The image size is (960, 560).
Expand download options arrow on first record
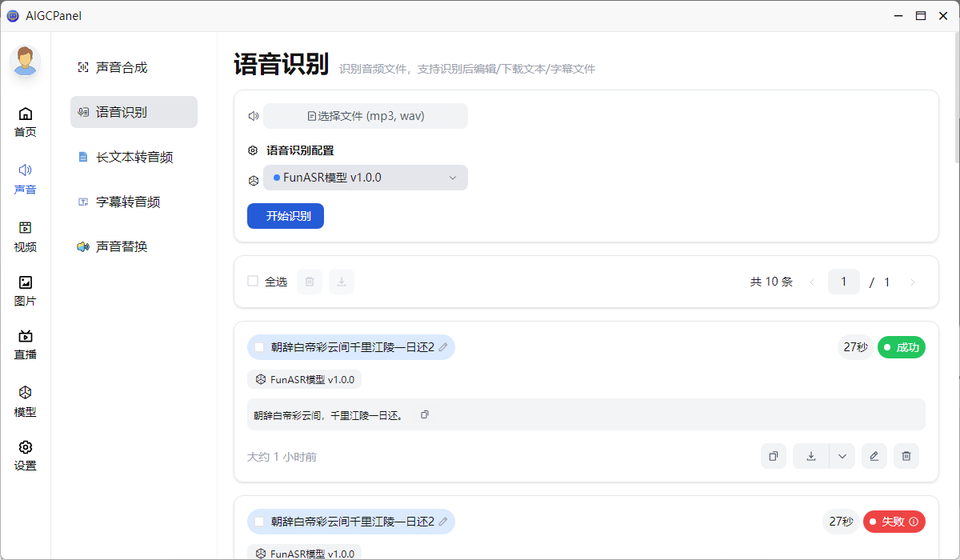point(842,456)
